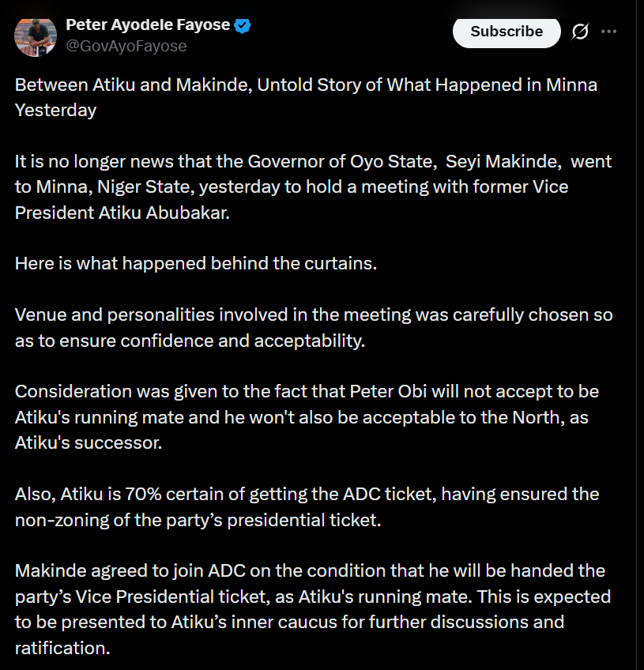
Task: Click 'Here is what happened behind the curtains'
Action: [196, 263]
